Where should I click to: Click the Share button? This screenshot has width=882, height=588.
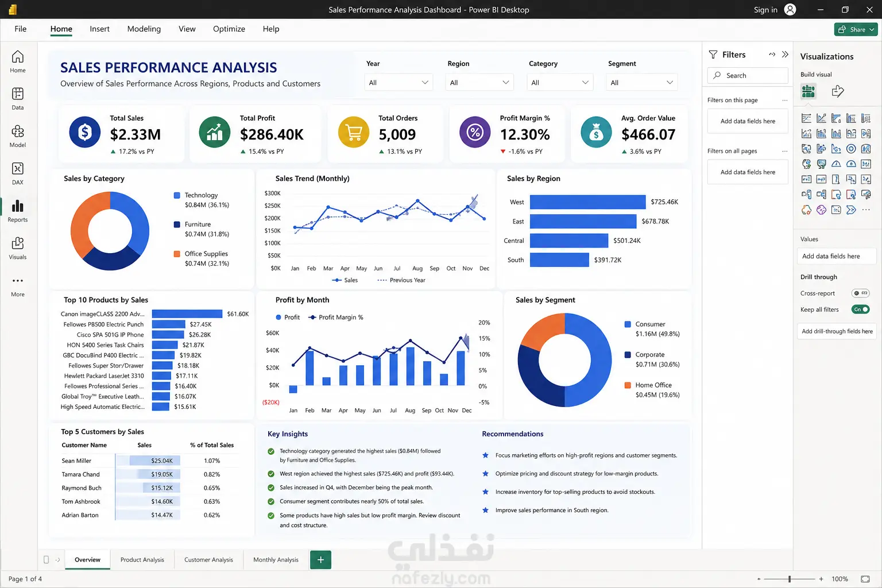coord(856,29)
